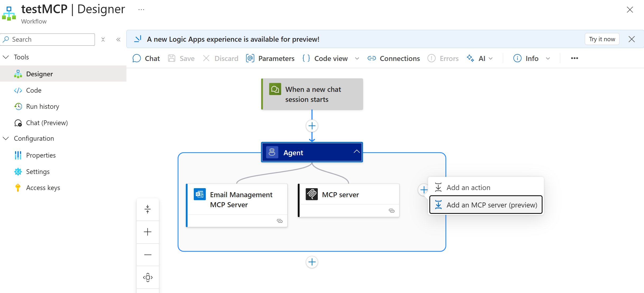The height and width of the screenshot is (293, 644).
Task: Open Chat from the toolbar
Action: [146, 58]
